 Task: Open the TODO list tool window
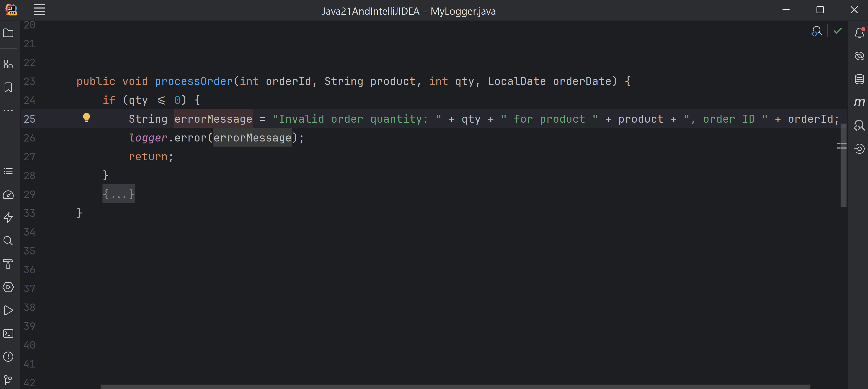coord(8,171)
